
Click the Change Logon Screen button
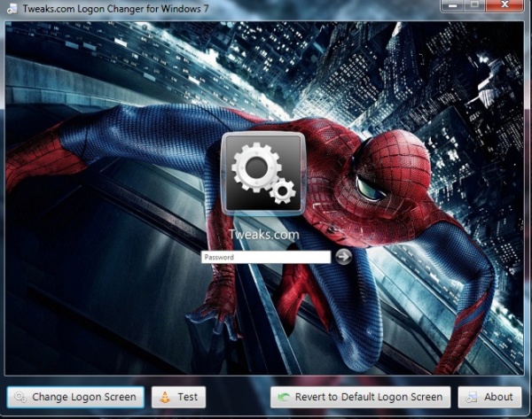[75, 397]
